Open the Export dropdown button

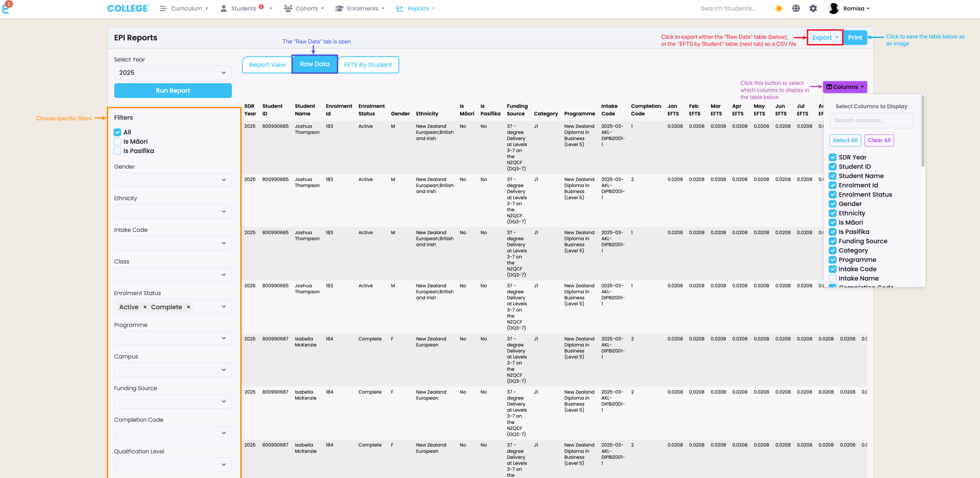[825, 38]
